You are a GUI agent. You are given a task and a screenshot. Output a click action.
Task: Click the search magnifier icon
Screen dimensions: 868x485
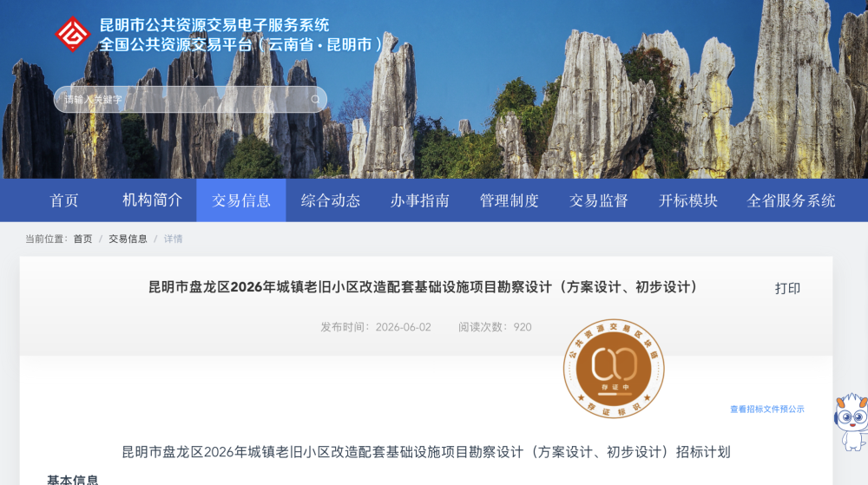[316, 100]
